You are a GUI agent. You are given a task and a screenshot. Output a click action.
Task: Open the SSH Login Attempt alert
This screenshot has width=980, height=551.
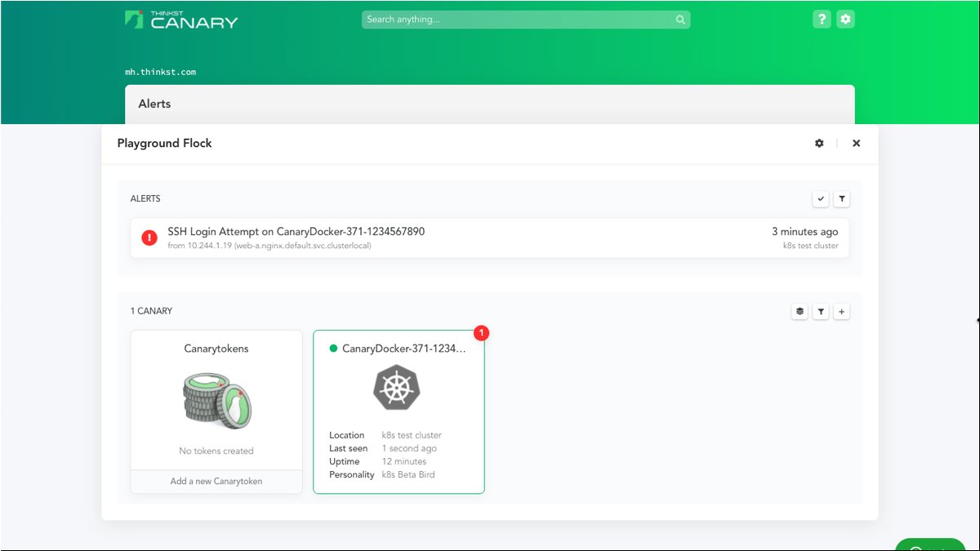pyautogui.click(x=490, y=238)
